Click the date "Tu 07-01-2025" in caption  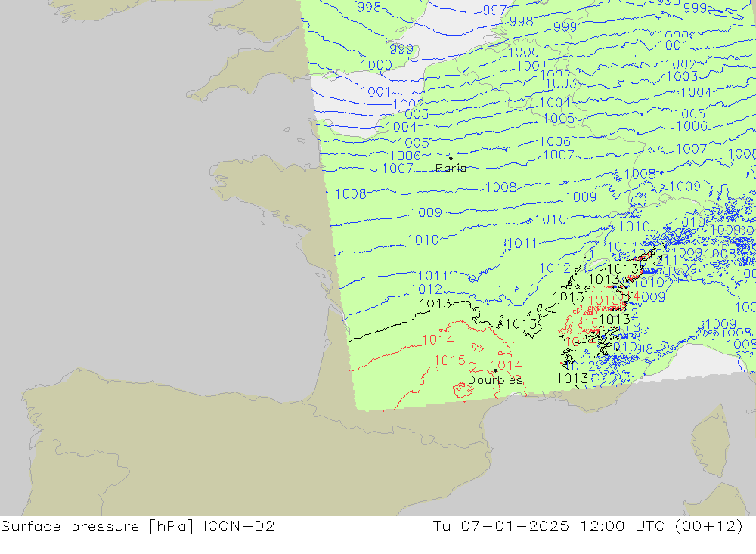click(500, 525)
